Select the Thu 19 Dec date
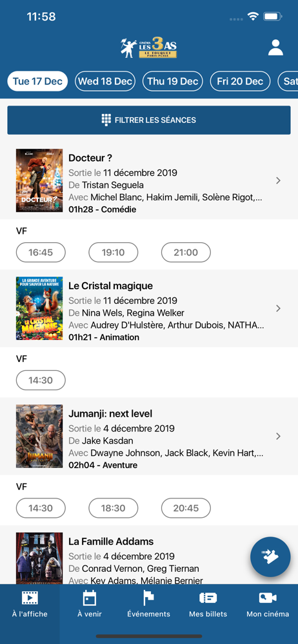Screen dimensions: 298x644 pyautogui.click(x=173, y=81)
